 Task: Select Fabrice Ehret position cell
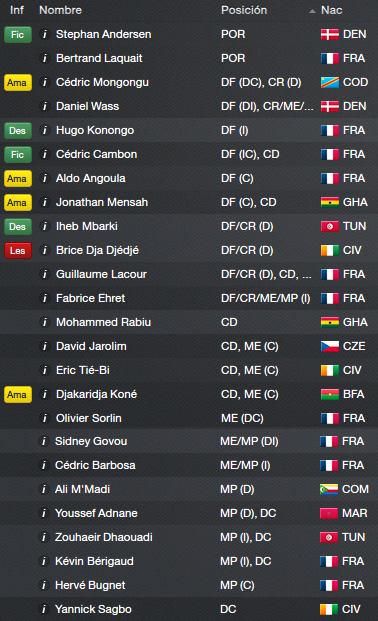(265, 298)
